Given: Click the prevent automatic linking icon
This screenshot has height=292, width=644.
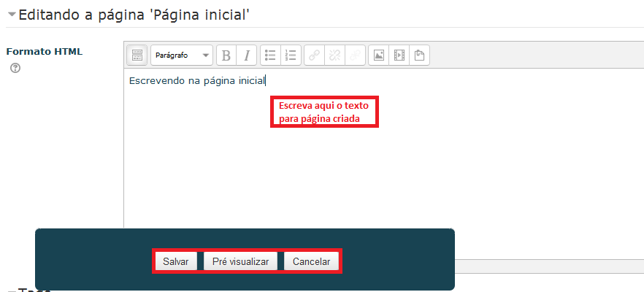Looking at the screenshot, I should click(356, 55).
